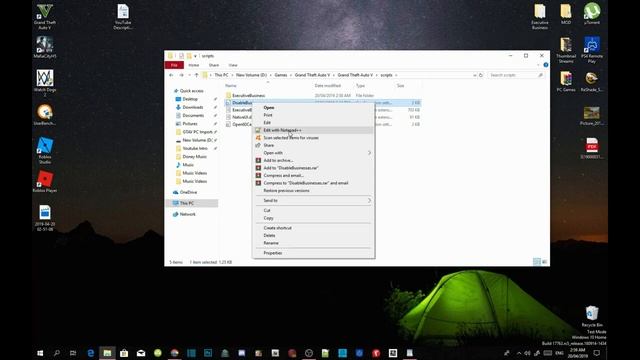This screenshot has width=640, height=360.
Task: Expand the Open with submenu
Action: 313,153
